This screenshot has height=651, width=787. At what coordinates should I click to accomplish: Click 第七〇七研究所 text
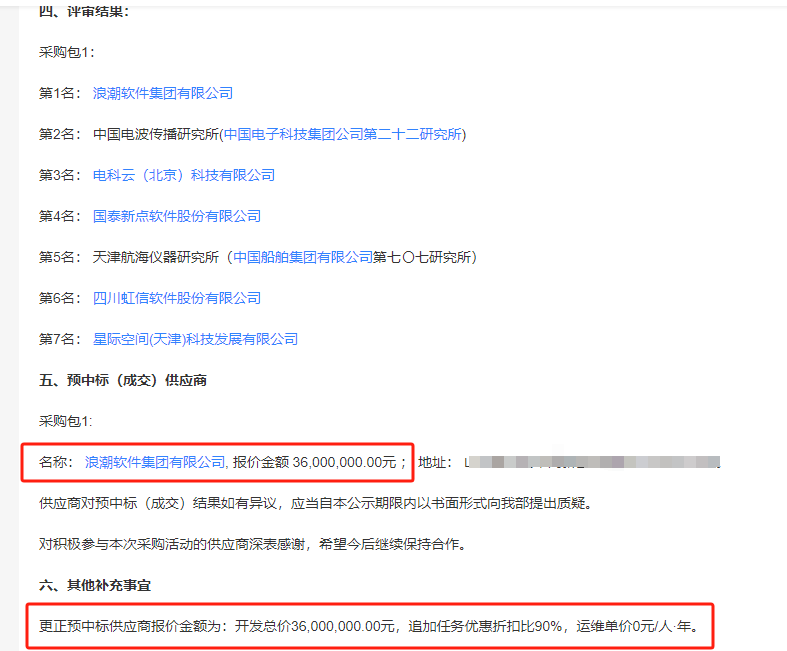click(422, 257)
